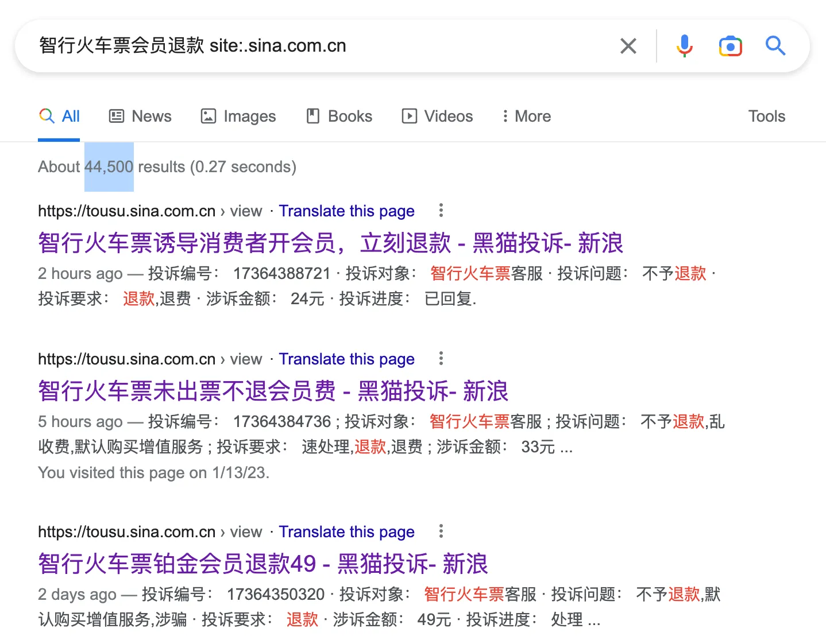Open result 智行火车票未出票不退会员费
This screenshot has width=826, height=644.
point(273,391)
